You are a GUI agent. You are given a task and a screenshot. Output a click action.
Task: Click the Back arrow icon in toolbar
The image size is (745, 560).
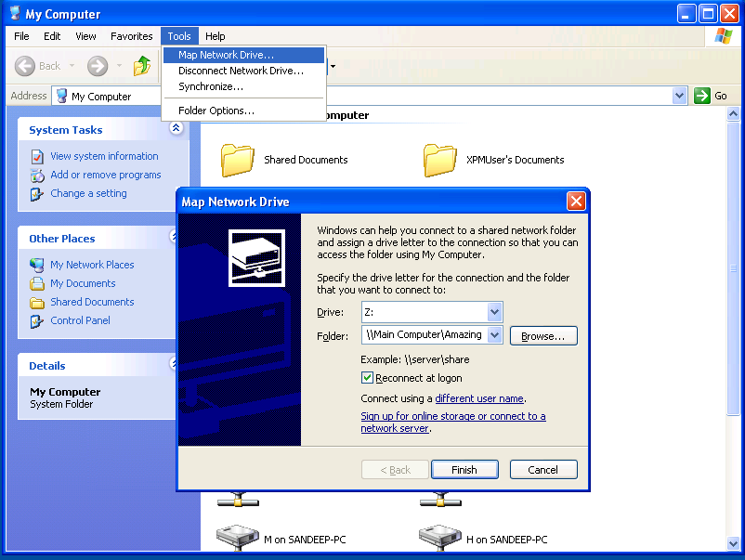[x=25, y=66]
